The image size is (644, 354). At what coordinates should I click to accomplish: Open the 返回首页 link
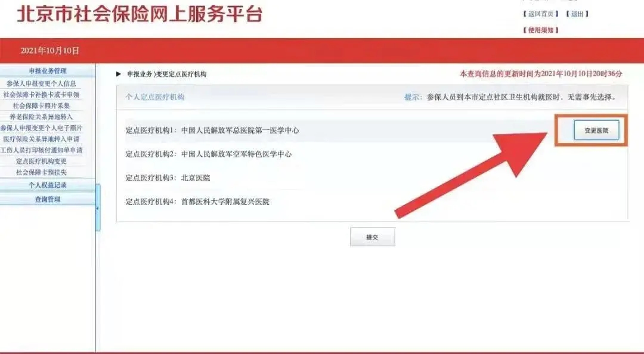coord(541,14)
